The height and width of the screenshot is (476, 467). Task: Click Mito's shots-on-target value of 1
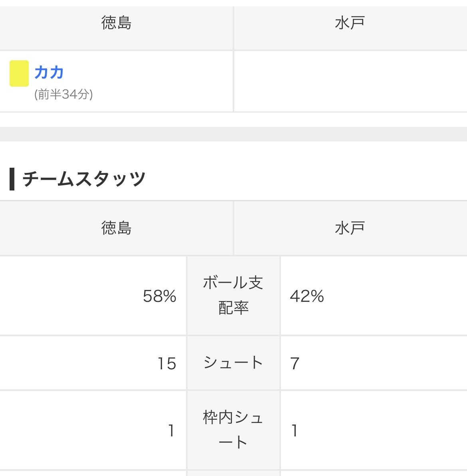coord(295,430)
